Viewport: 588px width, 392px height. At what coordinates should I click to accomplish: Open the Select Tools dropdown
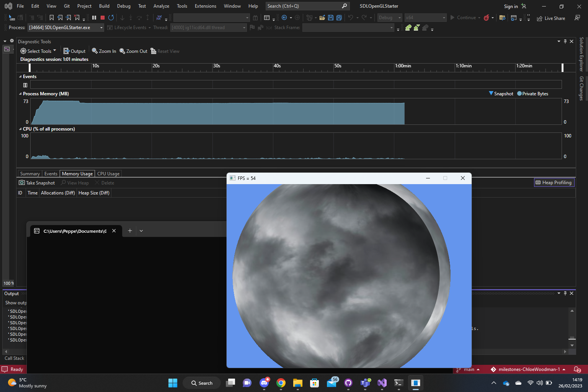click(38, 51)
